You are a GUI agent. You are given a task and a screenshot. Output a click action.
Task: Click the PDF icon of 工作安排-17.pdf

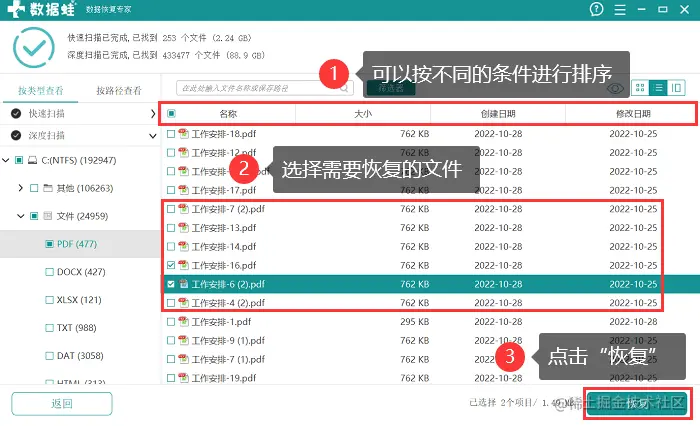pyautogui.click(x=183, y=190)
